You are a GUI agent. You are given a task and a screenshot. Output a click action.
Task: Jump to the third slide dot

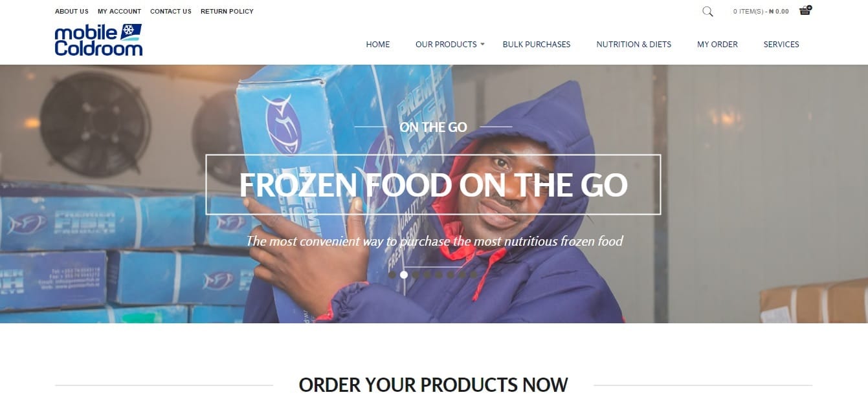tap(416, 275)
